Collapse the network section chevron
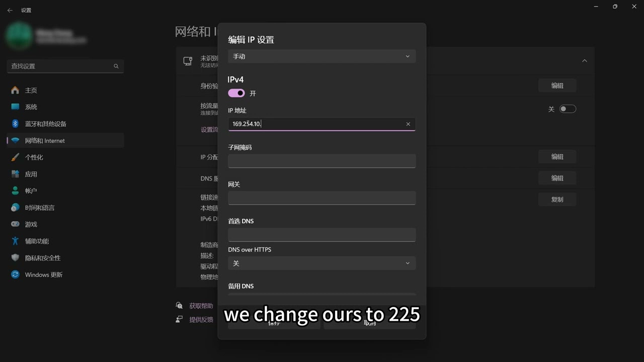This screenshot has width=644, height=362. click(585, 61)
